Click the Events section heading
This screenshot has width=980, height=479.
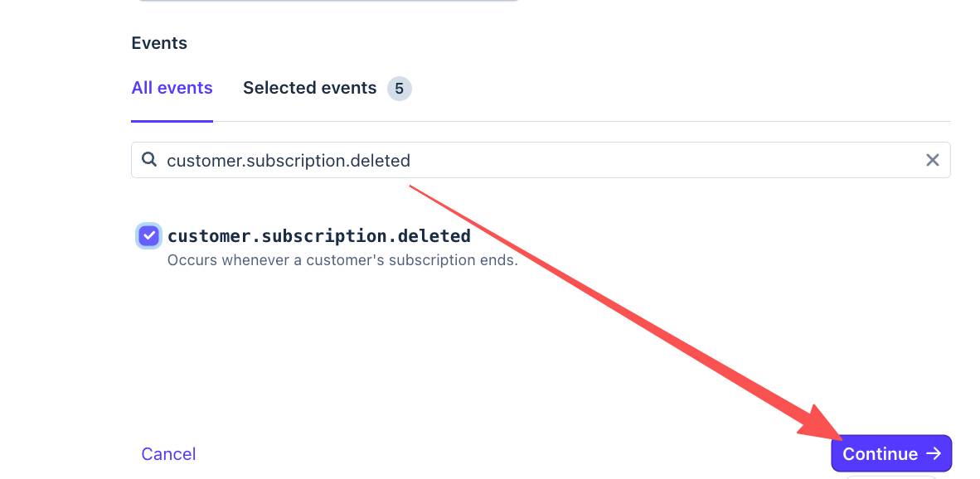(159, 43)
